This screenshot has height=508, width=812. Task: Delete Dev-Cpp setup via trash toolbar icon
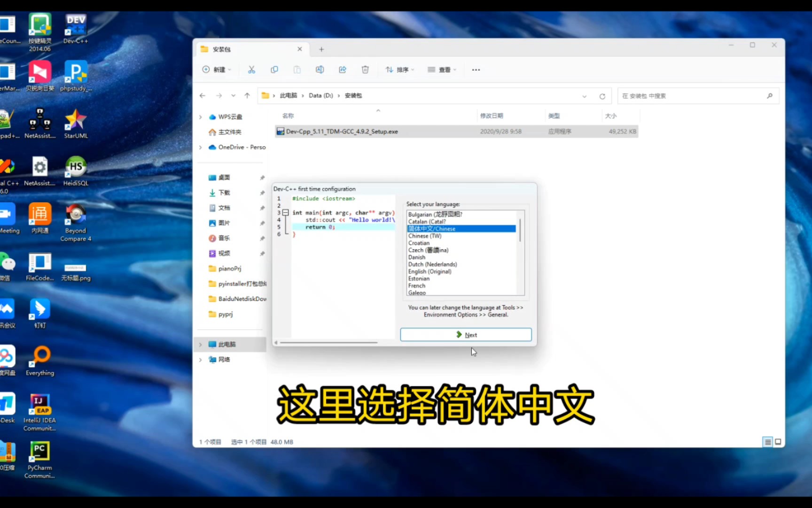(x=365, y=69)
